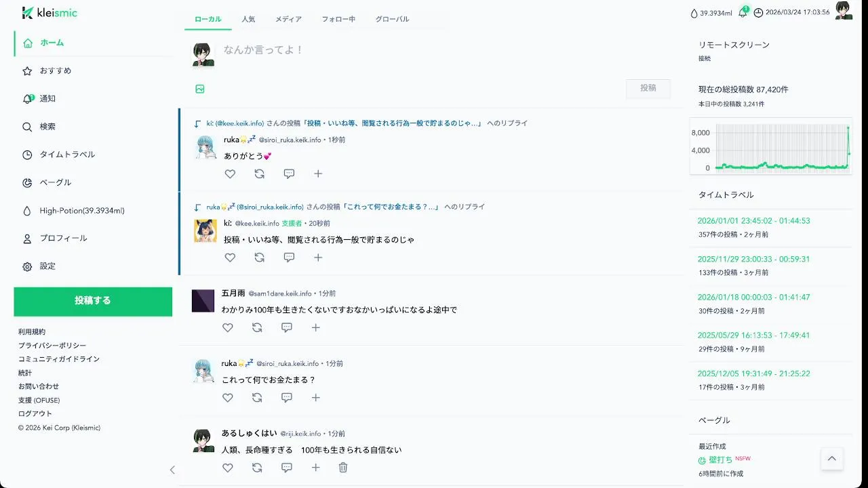Jump back to the top with the up arrow button

click(832, 459)
